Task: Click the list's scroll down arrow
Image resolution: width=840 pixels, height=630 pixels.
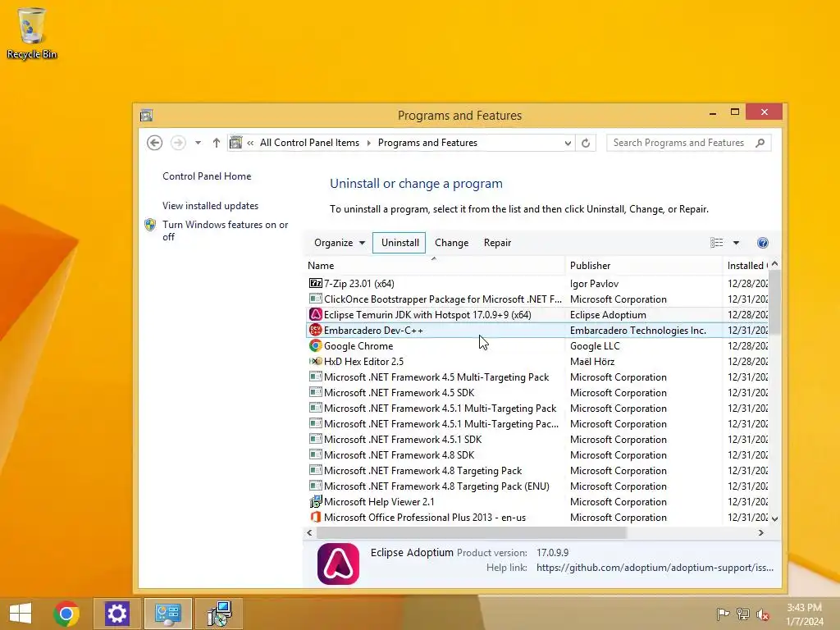Action: click(x=774, y=518)
